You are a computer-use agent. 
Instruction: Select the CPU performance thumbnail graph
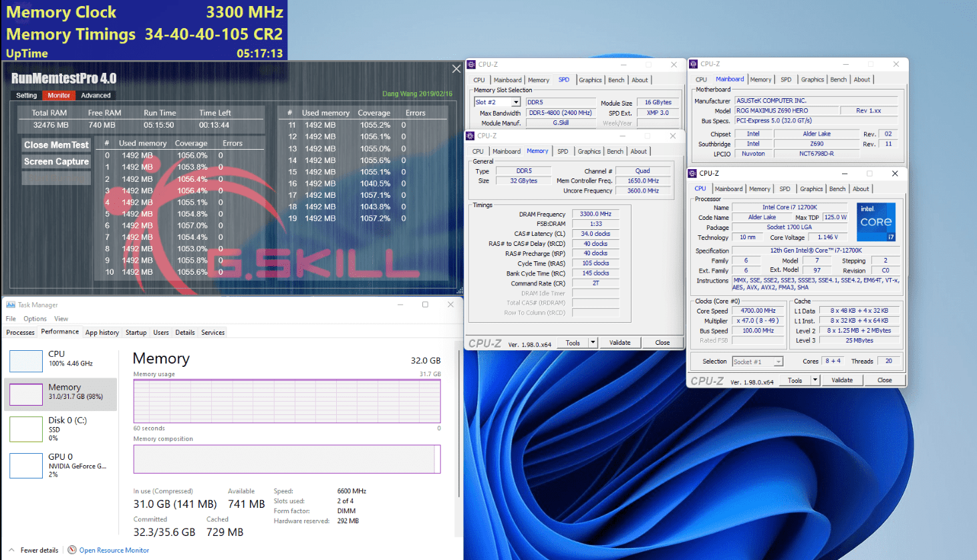[x=26, y=361]
